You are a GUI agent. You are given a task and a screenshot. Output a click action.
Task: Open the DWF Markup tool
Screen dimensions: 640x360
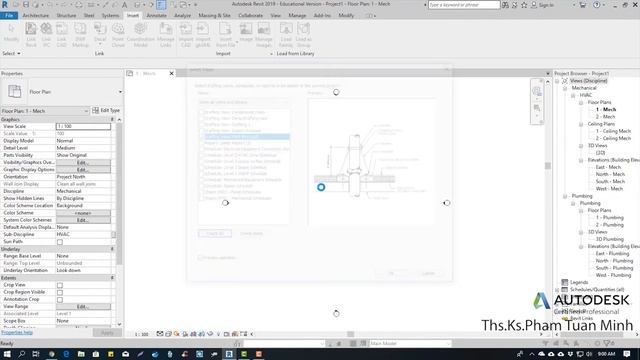pos(80,35)
